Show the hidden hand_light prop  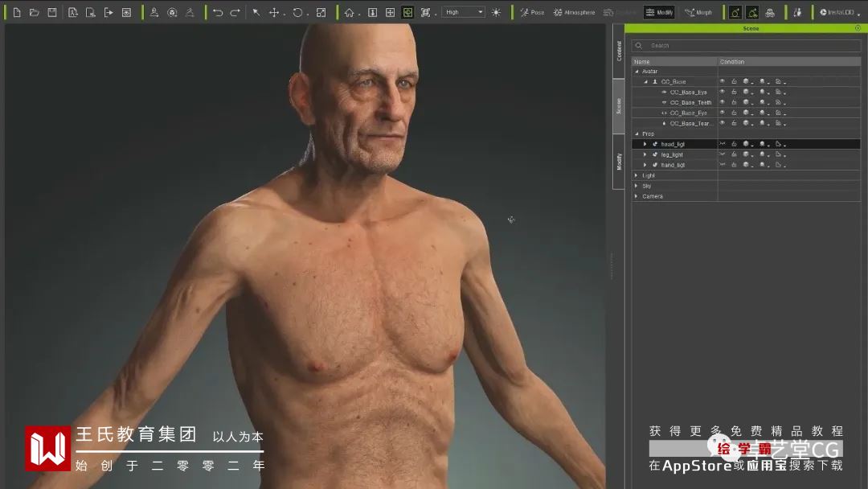click(723, 165)
